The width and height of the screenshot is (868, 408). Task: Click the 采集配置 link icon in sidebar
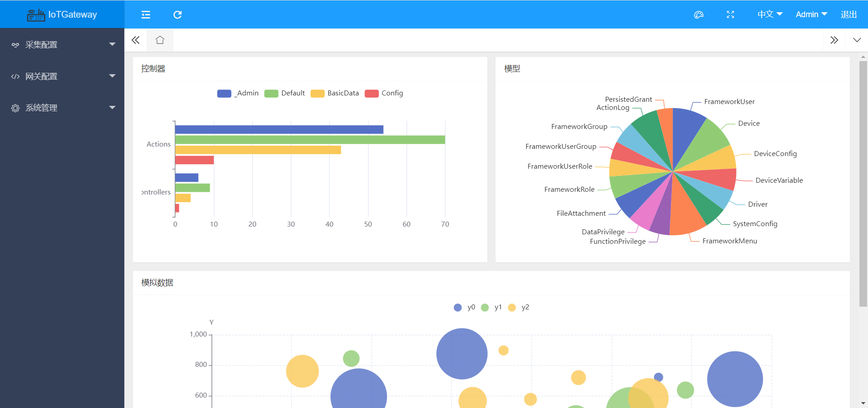pos(15,45)
